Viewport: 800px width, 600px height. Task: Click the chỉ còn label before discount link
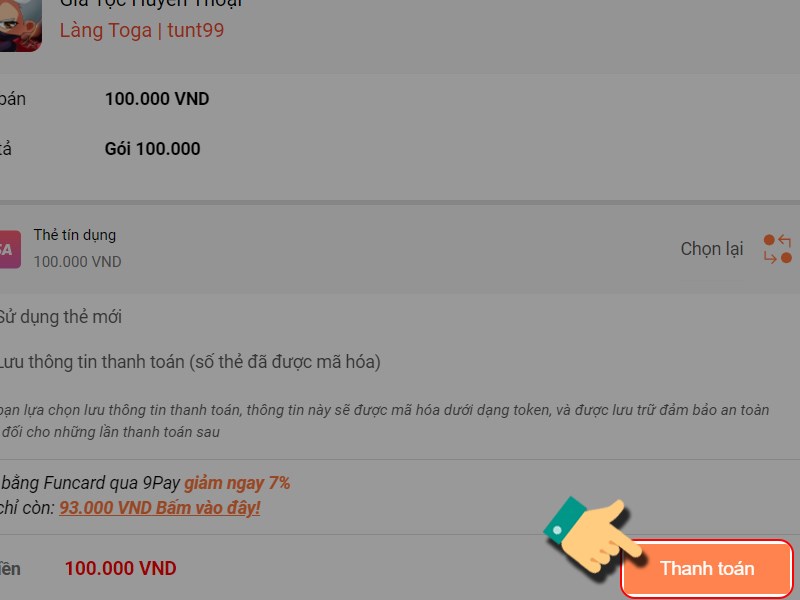(27, 508)
